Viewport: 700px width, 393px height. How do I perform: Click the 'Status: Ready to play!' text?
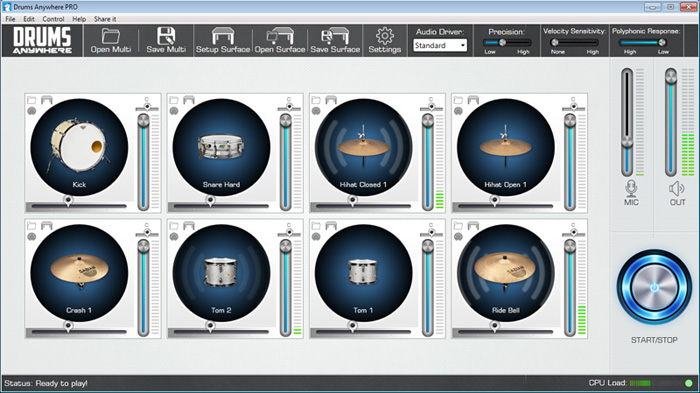click(46, 383)
